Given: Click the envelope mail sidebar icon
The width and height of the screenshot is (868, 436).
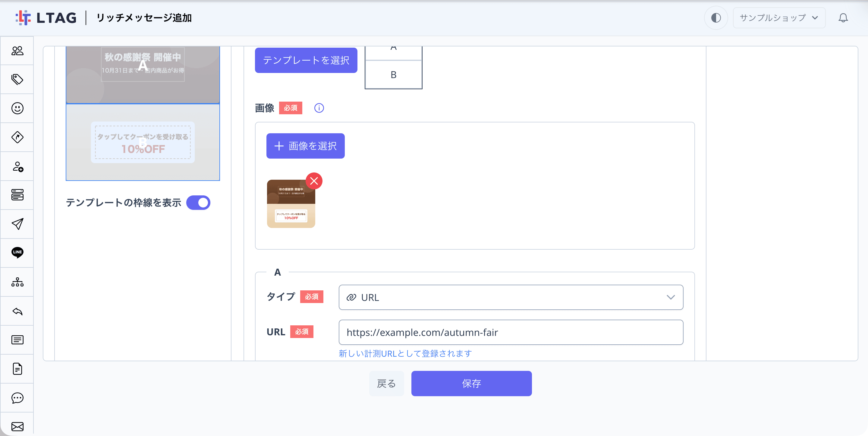Looking at the screenshot, I should 17,427.
